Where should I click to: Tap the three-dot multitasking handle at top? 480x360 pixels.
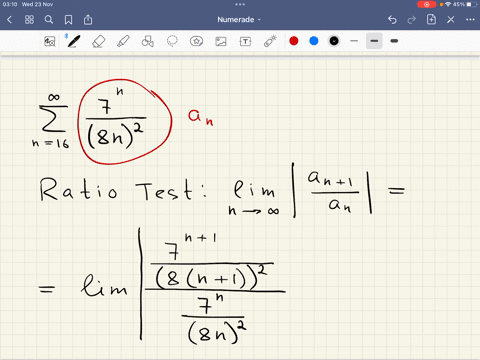click(240, 4)
